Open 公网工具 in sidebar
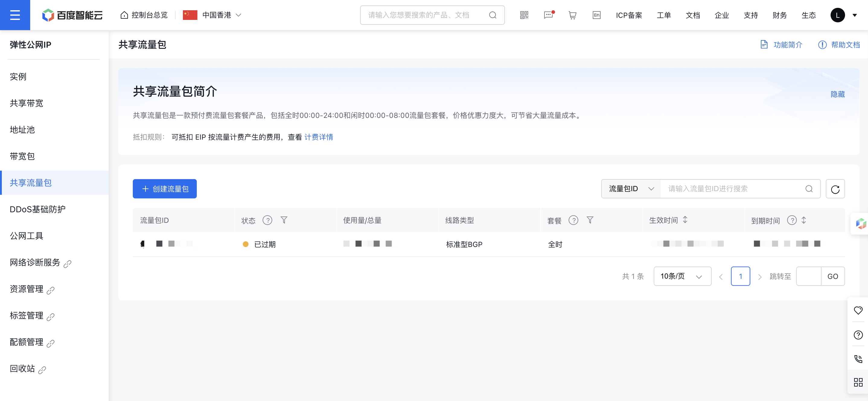 point(26,236)
